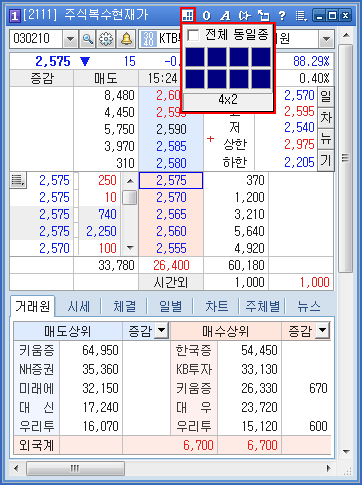Select the top-left grid cell in layout picker
Viewport: 362px width, 485px height.
pyautogui.click(x=195, y=57)
